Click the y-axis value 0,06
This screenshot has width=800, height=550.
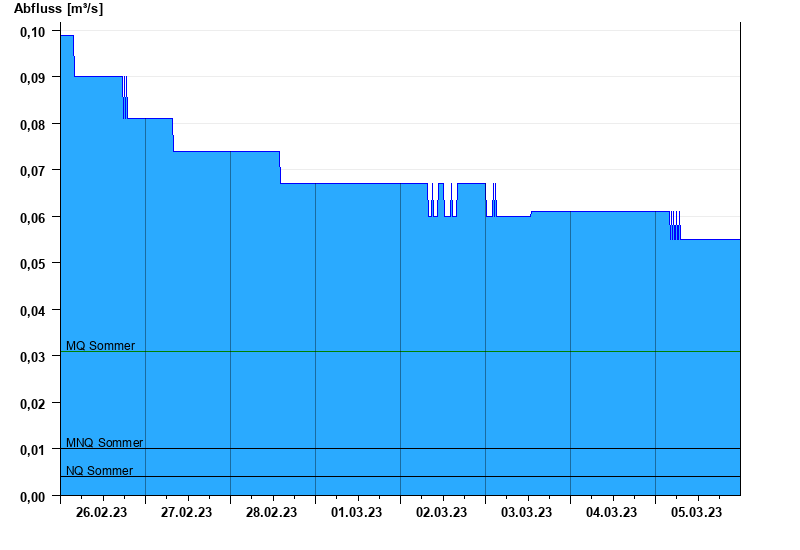33,218
